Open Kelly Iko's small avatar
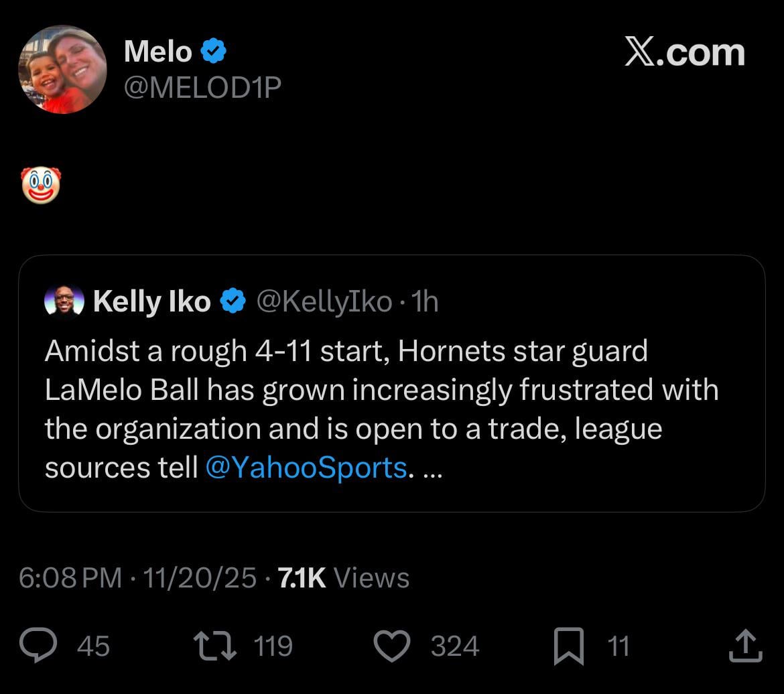 tap(64, 301)
